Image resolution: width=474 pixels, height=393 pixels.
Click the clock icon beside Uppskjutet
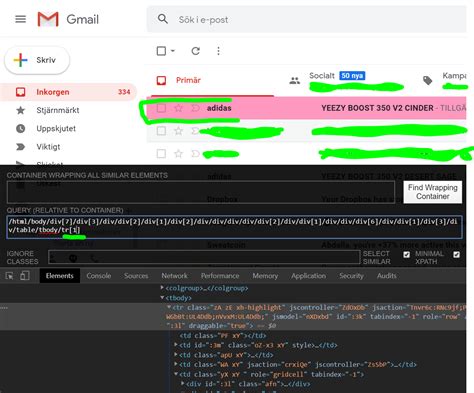point(21,129)
